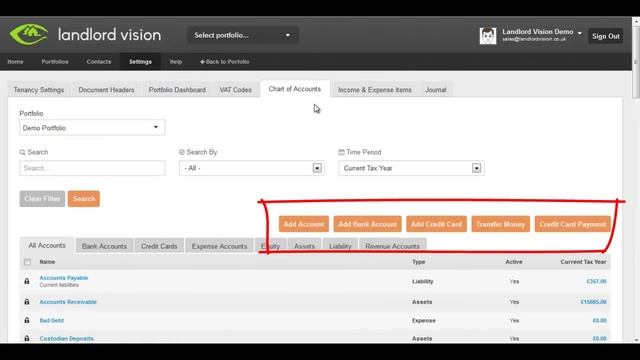Open the Help menu
The width and height of the screenshot is (640, 360).
tap(176, 62)
